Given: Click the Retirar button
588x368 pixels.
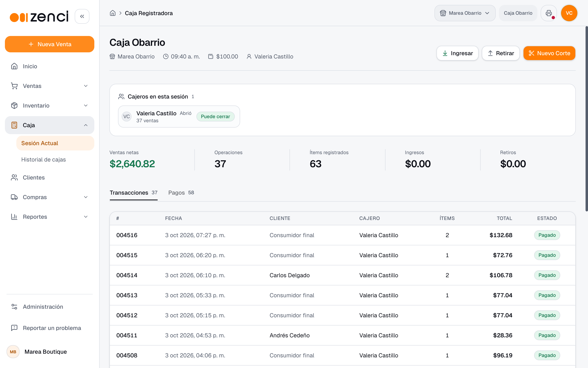Looking at the screenshot, I should 501,53.
